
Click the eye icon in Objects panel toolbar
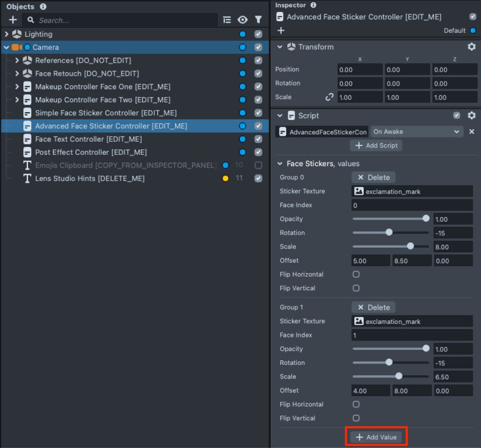(x=243, y=19)
